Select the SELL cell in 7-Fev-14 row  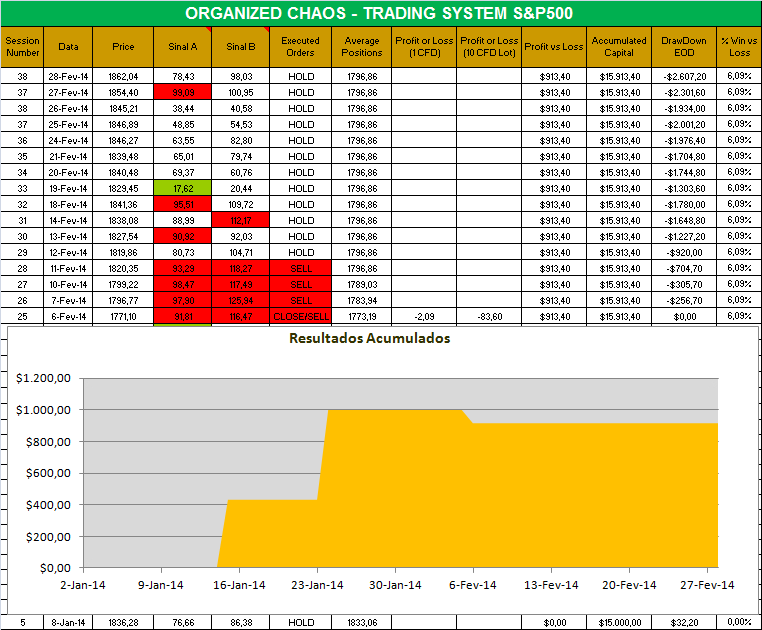point(300,300)
